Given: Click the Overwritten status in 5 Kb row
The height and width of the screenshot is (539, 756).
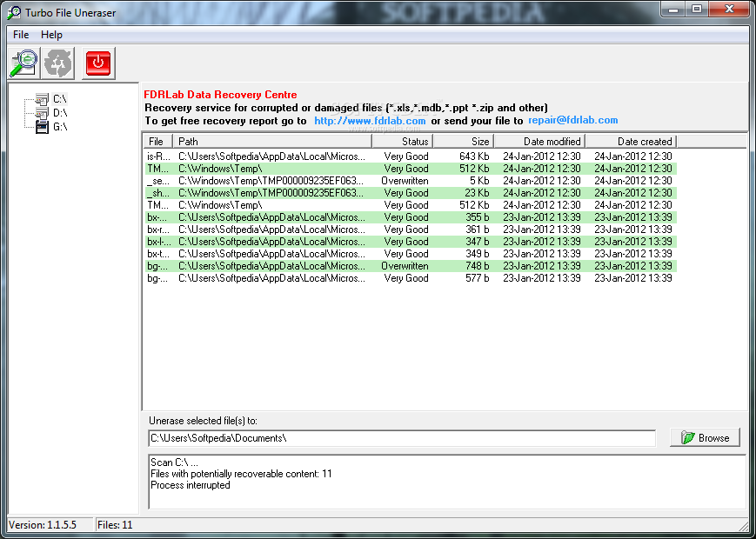Looking at the screenshot, I should (405, 181).
